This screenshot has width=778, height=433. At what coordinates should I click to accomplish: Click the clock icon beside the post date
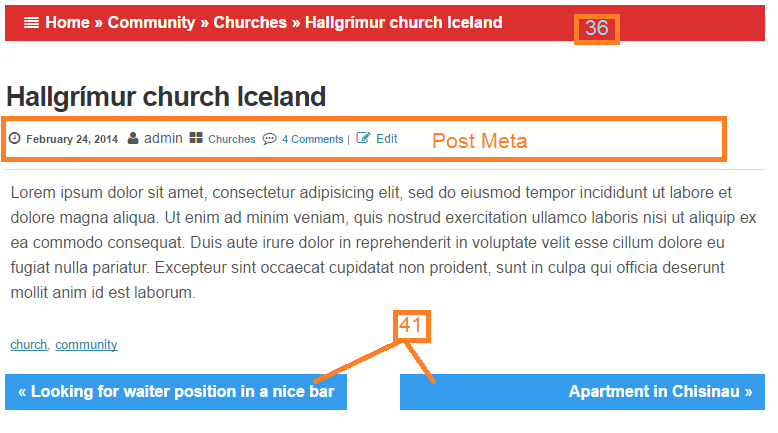[x=15, y=138]
